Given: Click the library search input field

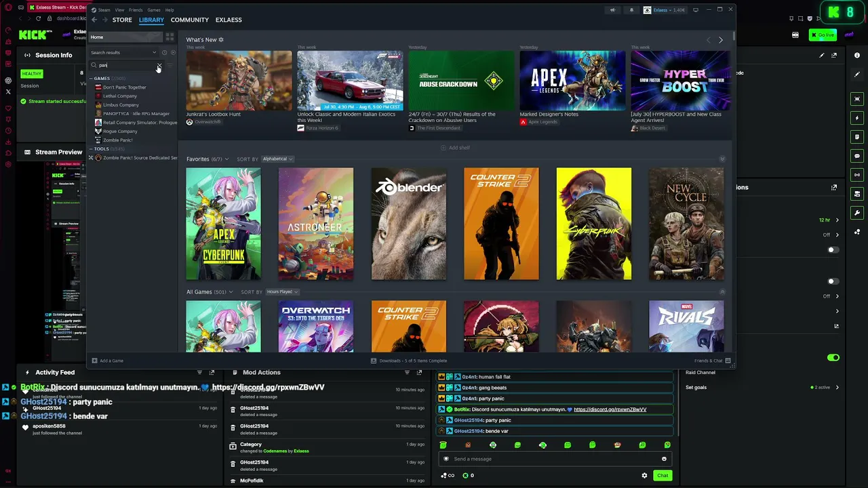Looking at the screenshot, I should coord(126,65).
